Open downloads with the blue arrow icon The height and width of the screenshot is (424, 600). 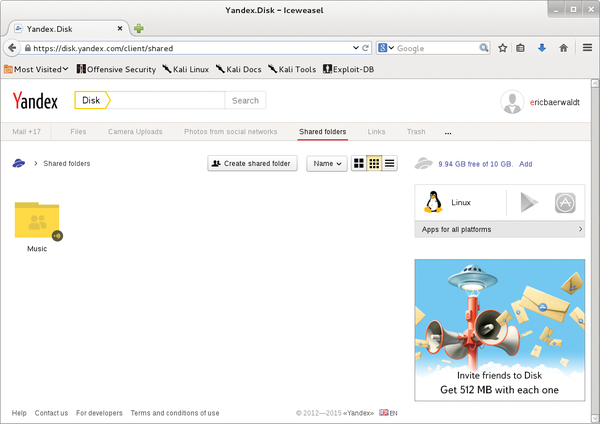[541, 48]
